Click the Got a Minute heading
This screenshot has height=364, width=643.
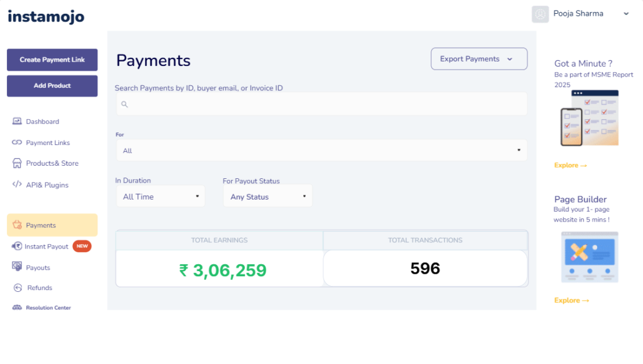point(583,63)
